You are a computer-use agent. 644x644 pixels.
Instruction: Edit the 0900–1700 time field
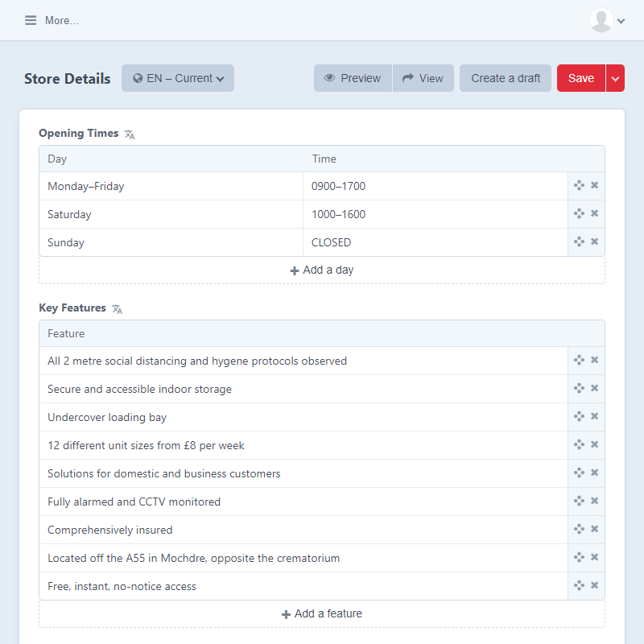(x=436, y=186)
